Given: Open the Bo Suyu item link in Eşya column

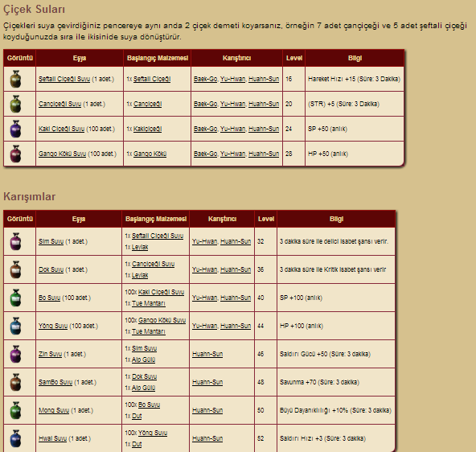Looking at the screenshot, I should [x=50, y=298].
